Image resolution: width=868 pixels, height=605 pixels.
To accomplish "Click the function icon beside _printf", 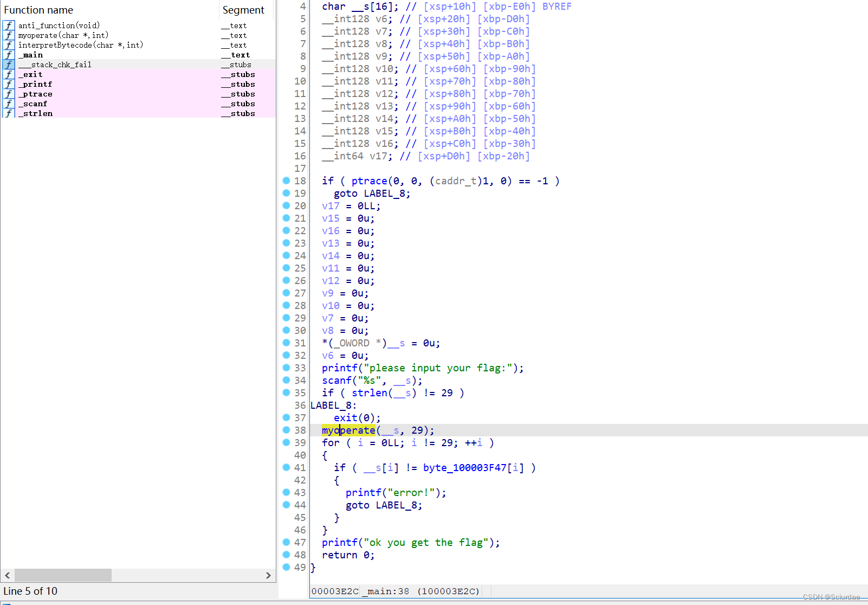I will [x=9, y=84].
